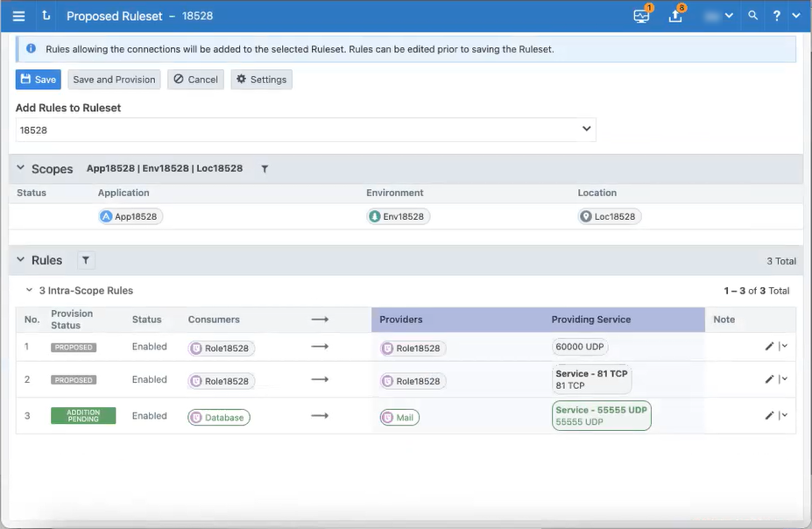
Task: Click the Providing Service column header
Action: (591, 320)
